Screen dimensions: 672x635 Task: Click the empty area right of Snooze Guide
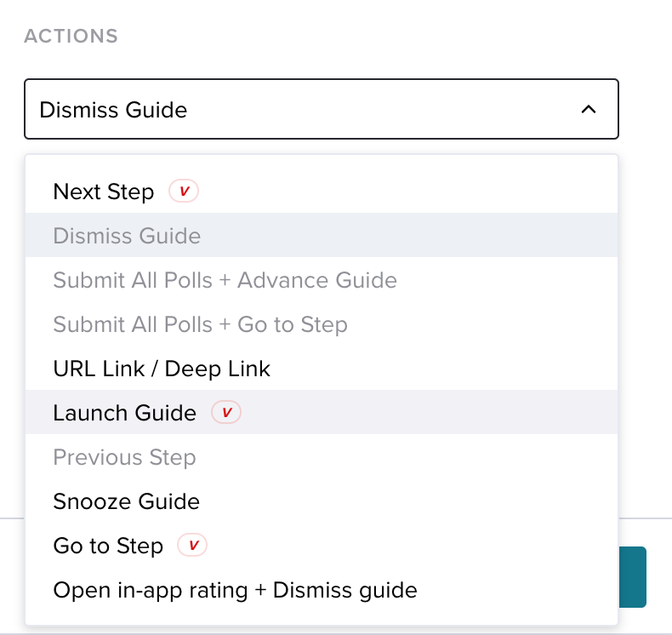(408, 501)
